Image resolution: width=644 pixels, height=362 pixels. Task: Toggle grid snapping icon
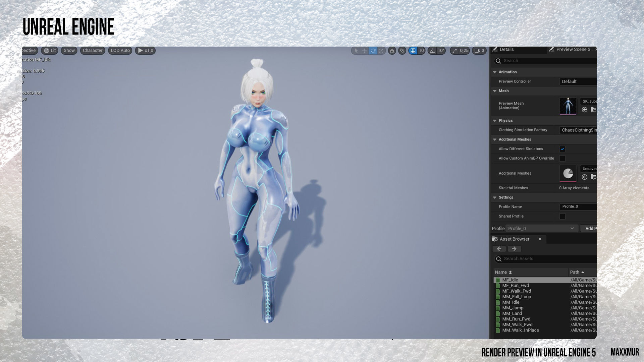[x=413, y=51]
